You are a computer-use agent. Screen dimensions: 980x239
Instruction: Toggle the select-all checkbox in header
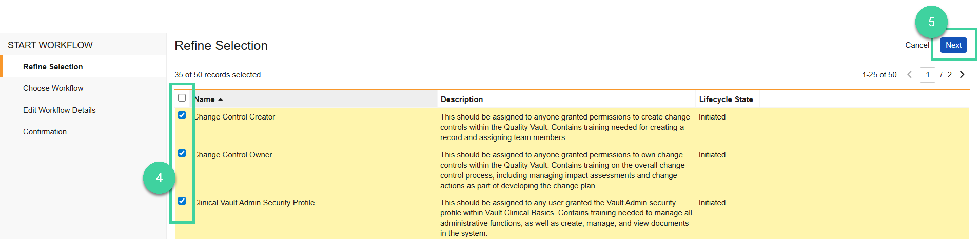[182, 98]
